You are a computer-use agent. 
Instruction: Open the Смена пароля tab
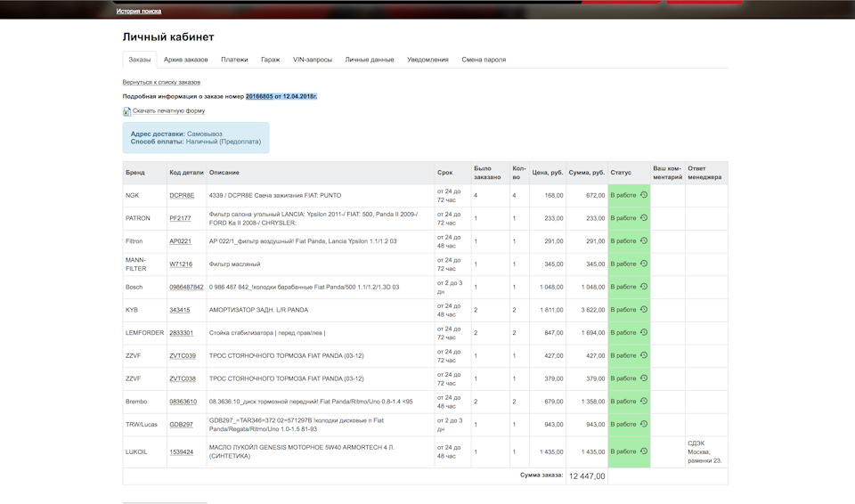pyautogui.click(x=484, y=60)
